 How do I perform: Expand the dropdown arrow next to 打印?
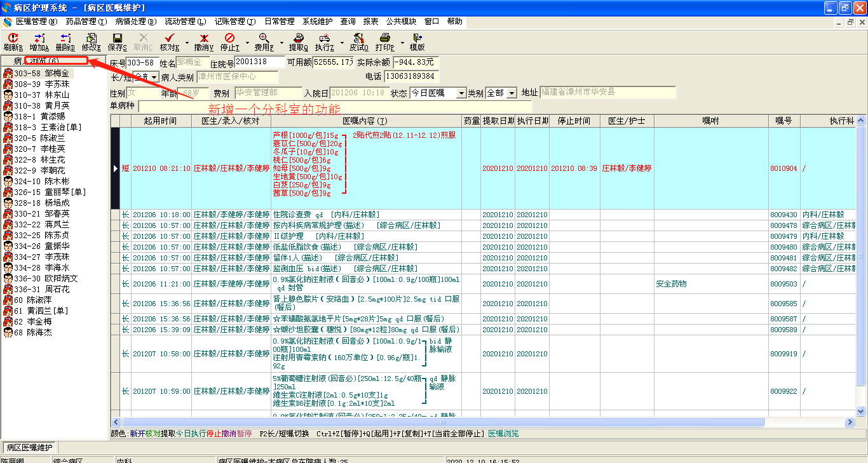tap(402, 43)
